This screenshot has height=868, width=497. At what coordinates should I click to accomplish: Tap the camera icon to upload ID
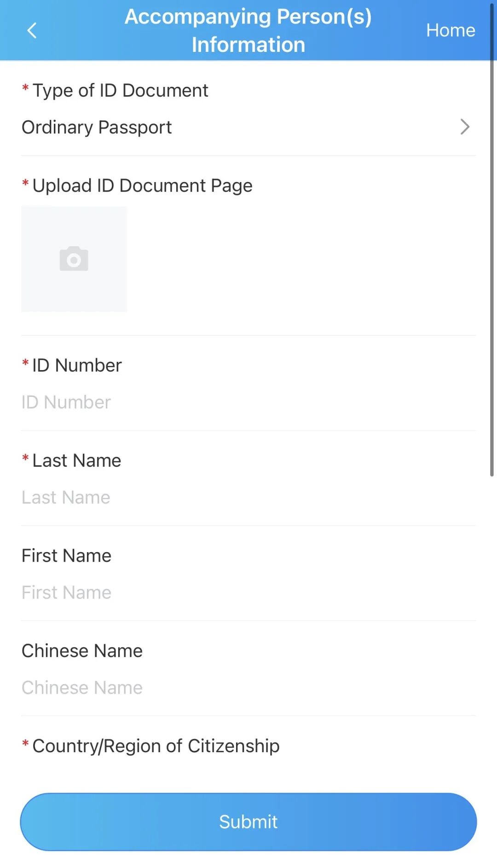pos(74,259)
